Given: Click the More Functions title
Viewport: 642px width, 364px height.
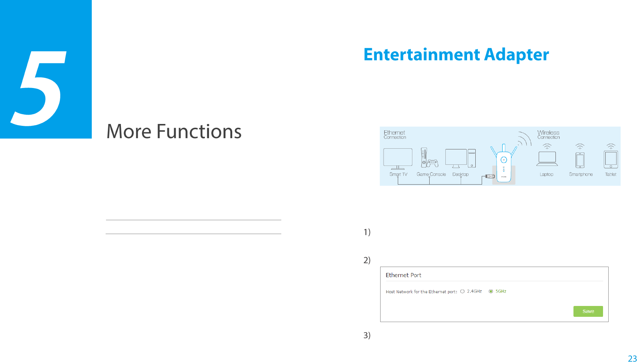Looking at the screenshot, I should [x=174, y=131].
